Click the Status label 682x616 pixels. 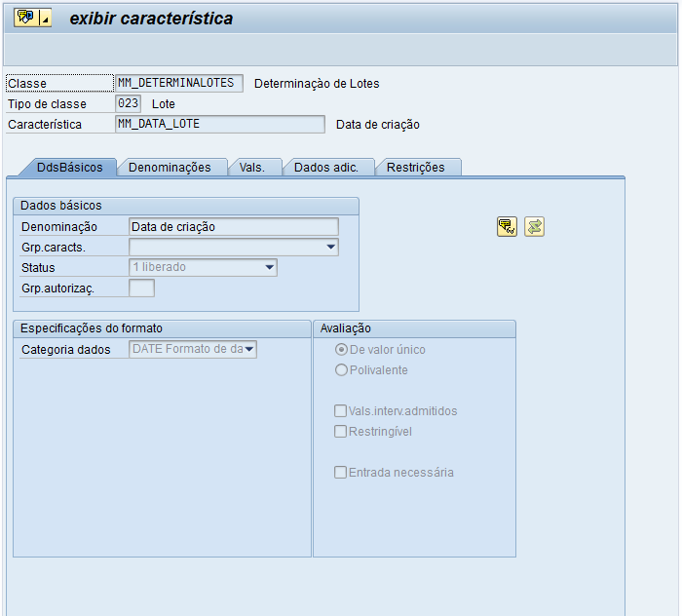(x=38, y=267)
